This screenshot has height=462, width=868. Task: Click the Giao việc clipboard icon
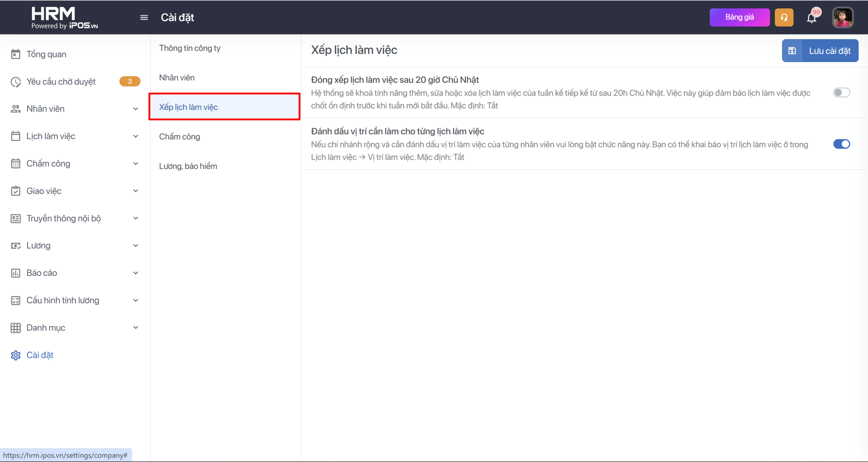(x=16, y=191)
